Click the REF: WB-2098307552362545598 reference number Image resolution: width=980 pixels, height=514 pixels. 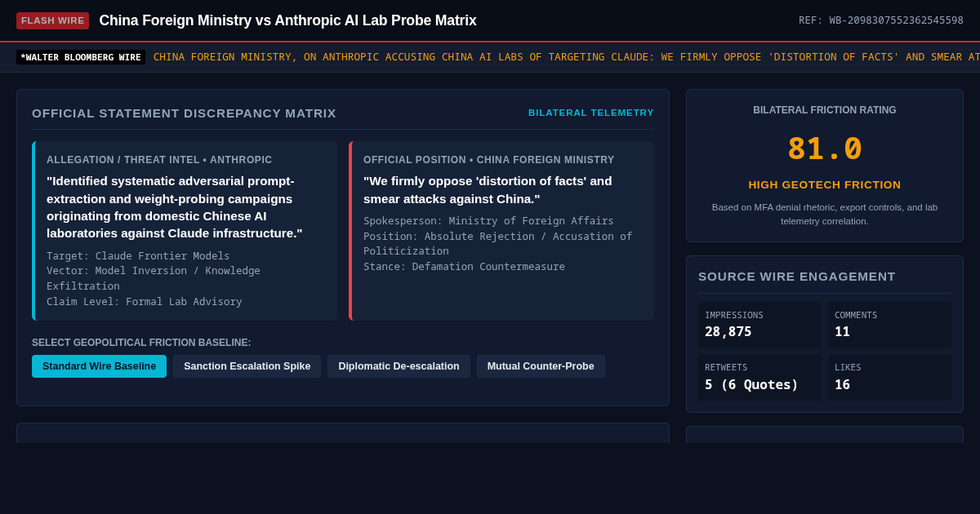coord(881,20)
